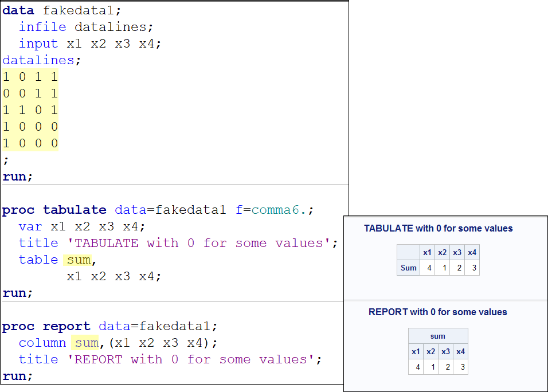Click the 'input x1 x2 x3 x4;' line
Screen dimensions: 548x392
click(90, 44)
